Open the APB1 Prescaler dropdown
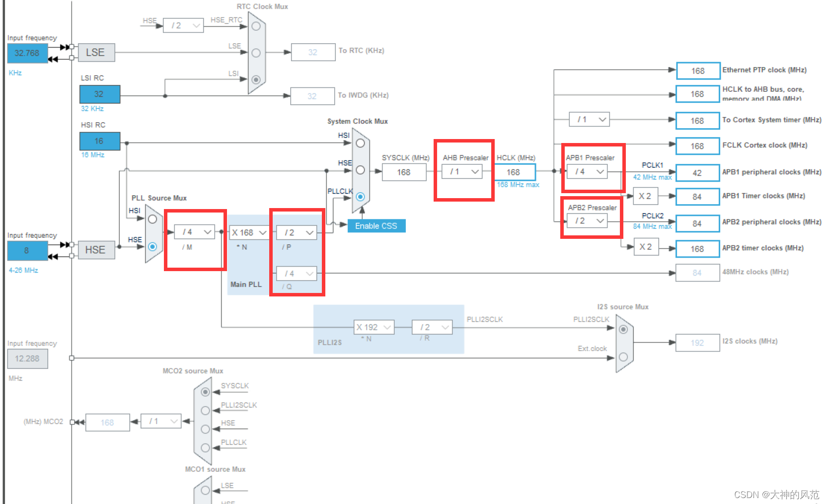Viewport: 827px width, 504px height. coord(587,171)
